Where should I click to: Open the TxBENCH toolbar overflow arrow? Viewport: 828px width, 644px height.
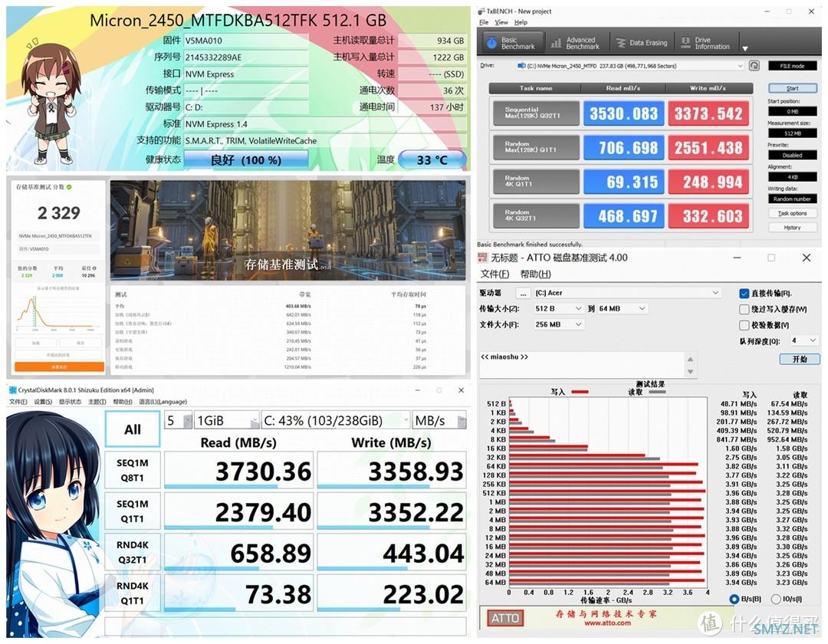point(745,48)
